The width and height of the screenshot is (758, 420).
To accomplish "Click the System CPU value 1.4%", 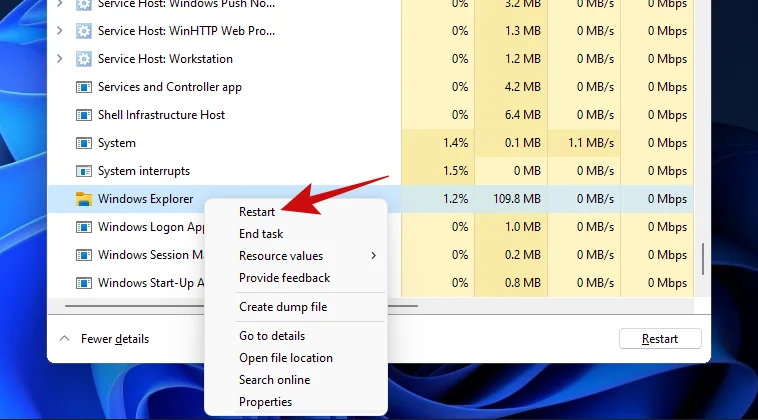I will (455, 143).
